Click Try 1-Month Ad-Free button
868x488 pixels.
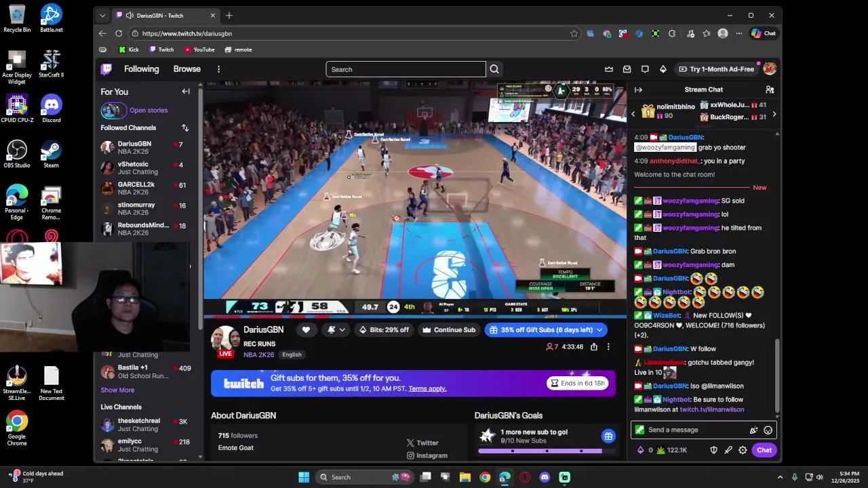click(716, 69)
